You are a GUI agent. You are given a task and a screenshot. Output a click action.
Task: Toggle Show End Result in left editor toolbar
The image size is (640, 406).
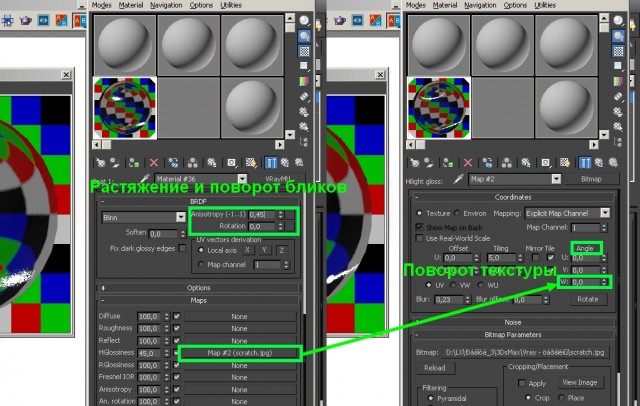point(271,163)
